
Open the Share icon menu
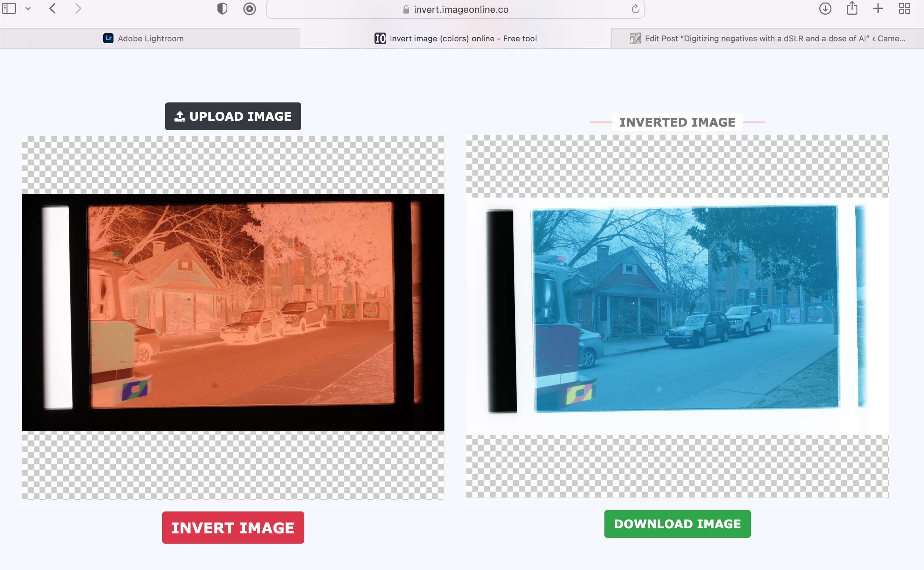coord(852,8)
